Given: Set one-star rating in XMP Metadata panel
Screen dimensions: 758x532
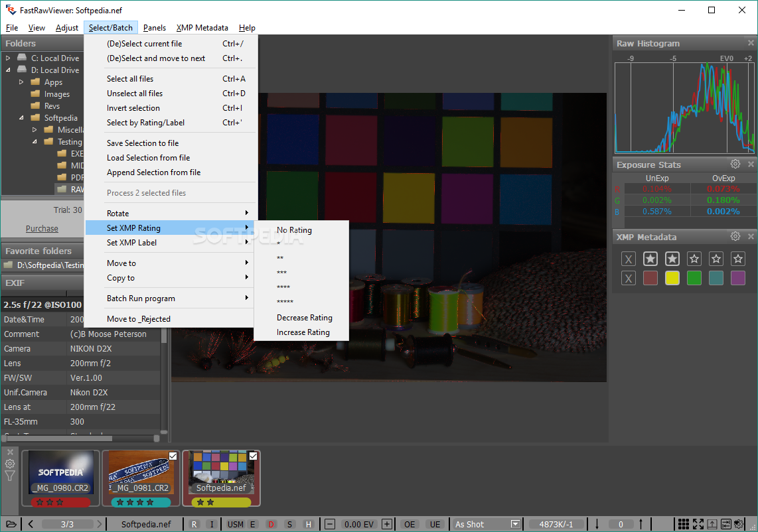Looking at the screenshot, I should [650, 259].
